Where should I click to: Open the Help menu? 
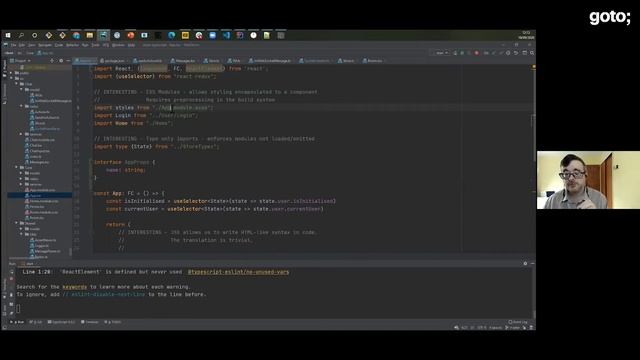(x=131, y=45)
